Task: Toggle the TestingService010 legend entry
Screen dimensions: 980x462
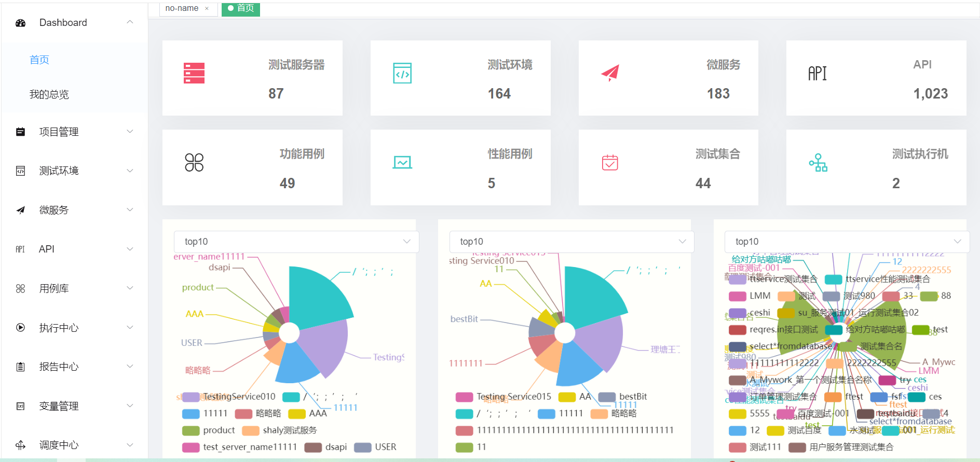Action: tap(229, 397)
